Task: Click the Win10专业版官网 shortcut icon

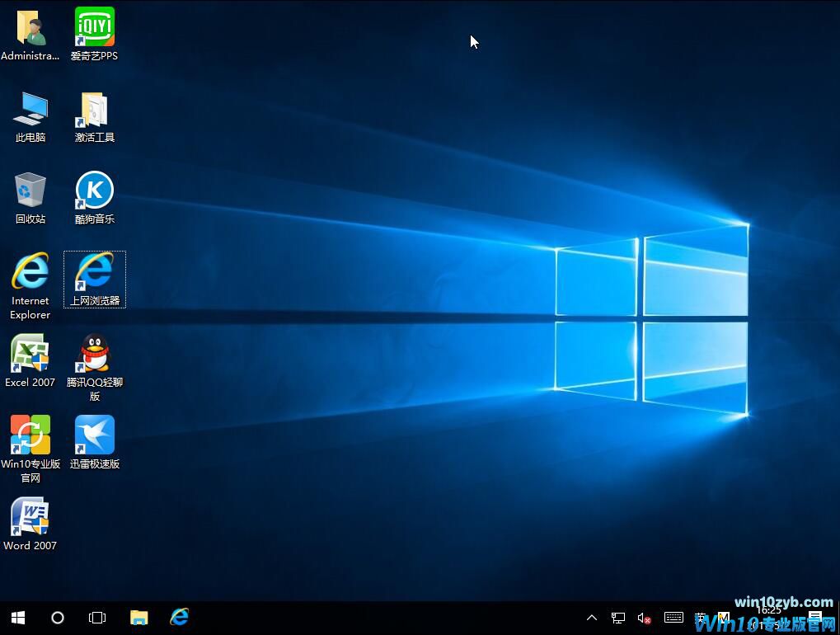Action: coord(31,435)
